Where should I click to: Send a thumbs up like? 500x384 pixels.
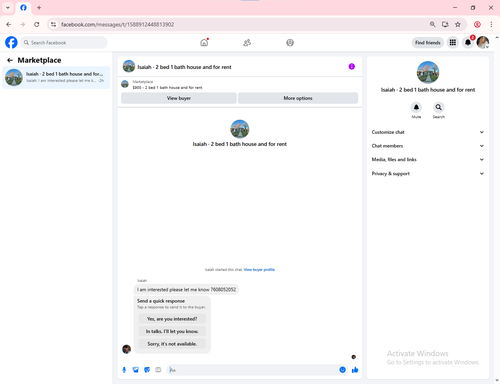point(355,370)
